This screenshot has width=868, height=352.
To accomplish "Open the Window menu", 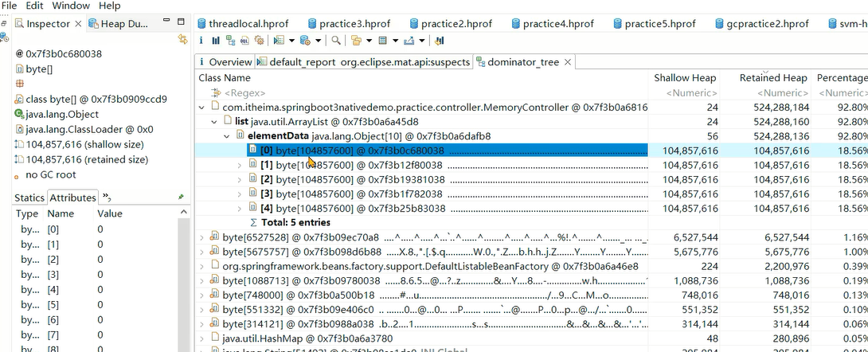I will pos(70,6).
